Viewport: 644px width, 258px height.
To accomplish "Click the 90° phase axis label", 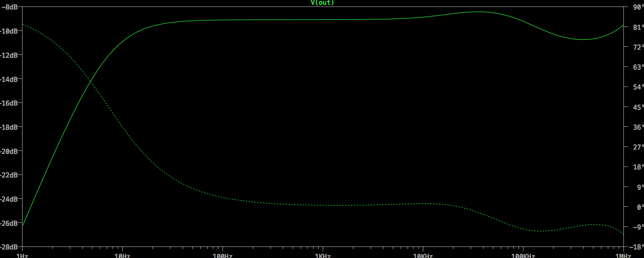I will coord(638,7).
